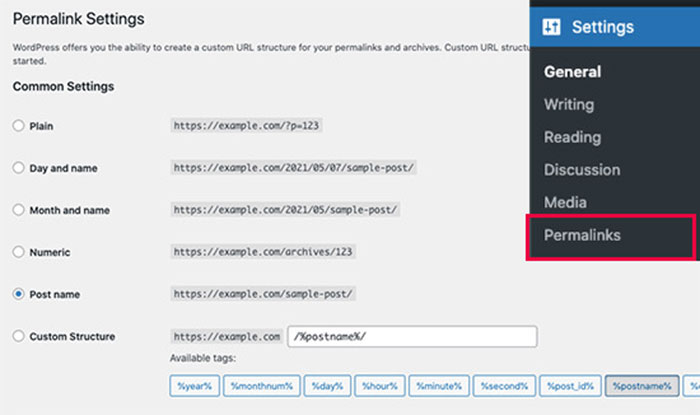Click the Settings sliders icon
The width and height of the screenshot is (700, 415).
(551, 27)
